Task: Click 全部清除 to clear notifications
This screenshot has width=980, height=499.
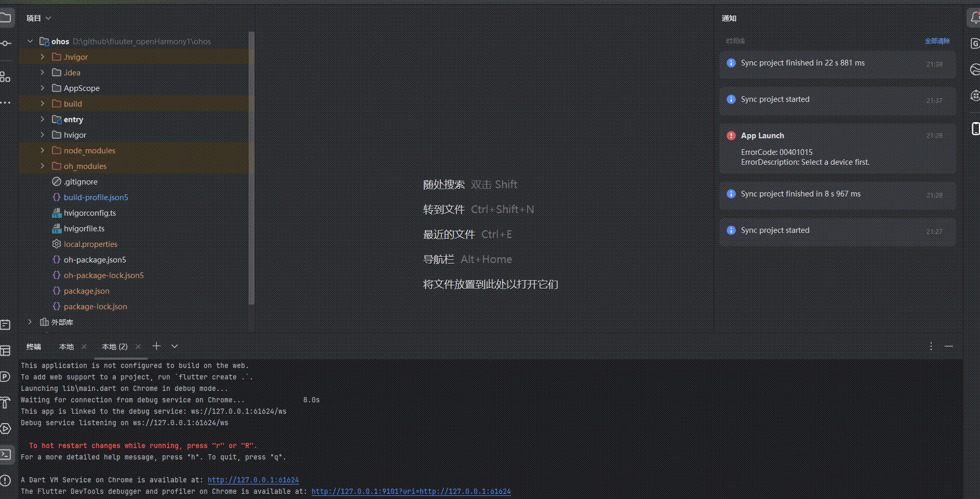Action: [937, 41]
